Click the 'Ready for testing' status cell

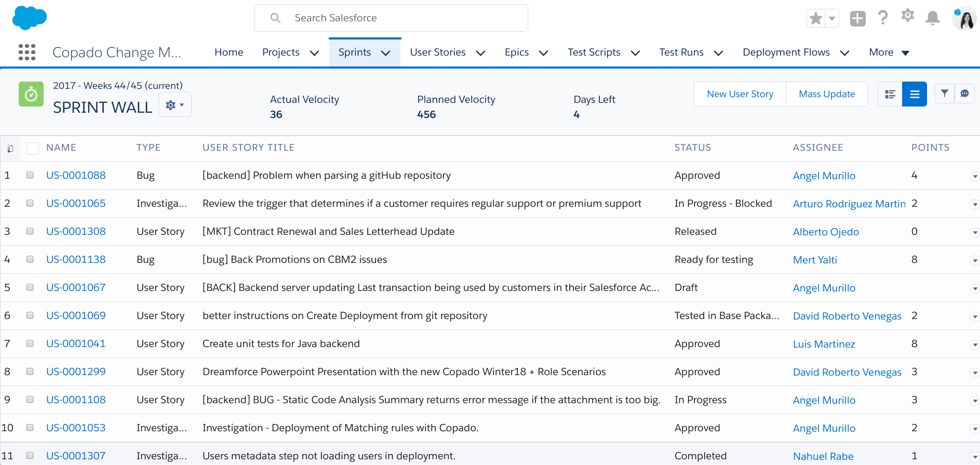tap(714, 259)
